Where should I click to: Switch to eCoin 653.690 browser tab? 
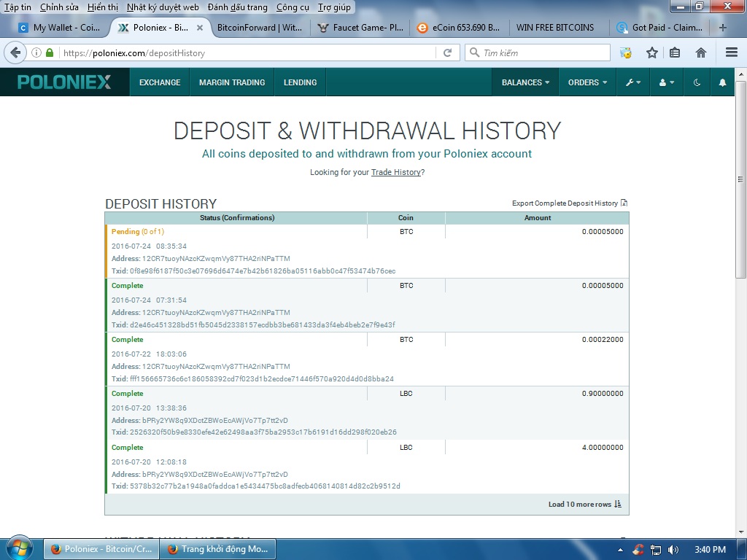click(x=458, y=28)
